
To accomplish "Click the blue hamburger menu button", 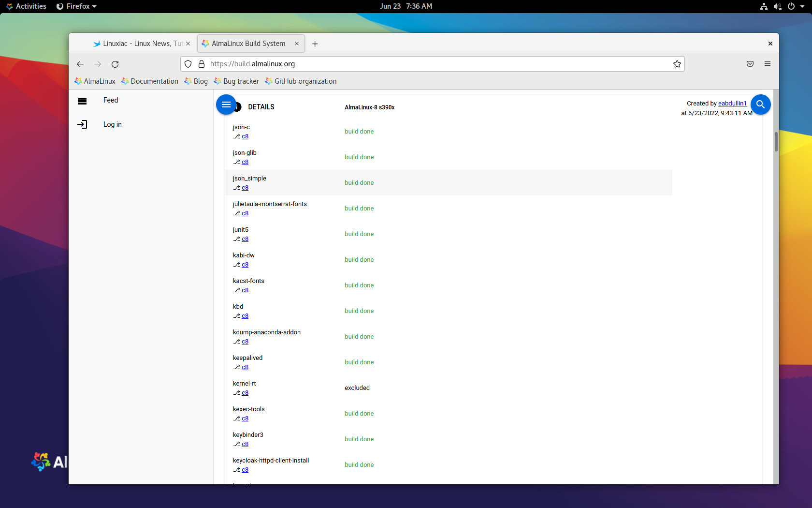I will (226, 105).
